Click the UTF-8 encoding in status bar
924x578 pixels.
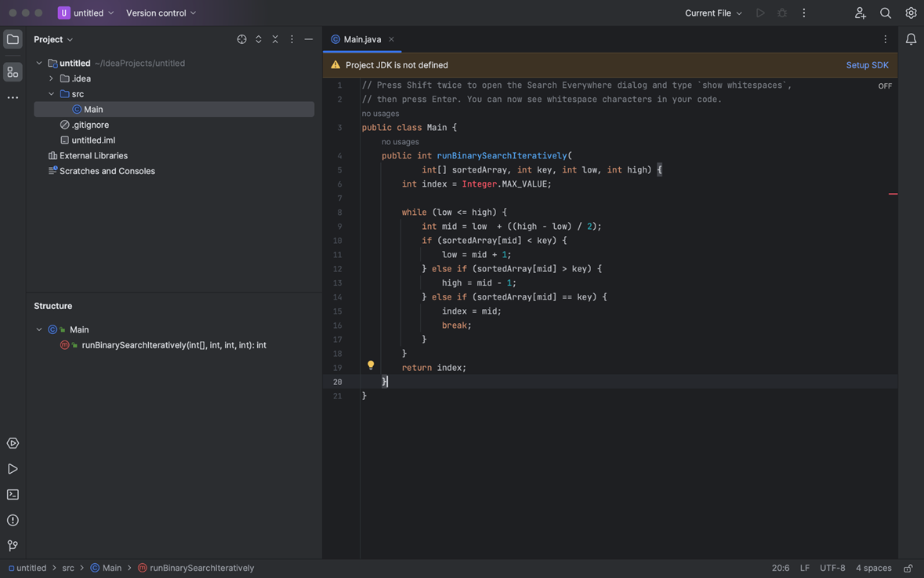point(832,568)
